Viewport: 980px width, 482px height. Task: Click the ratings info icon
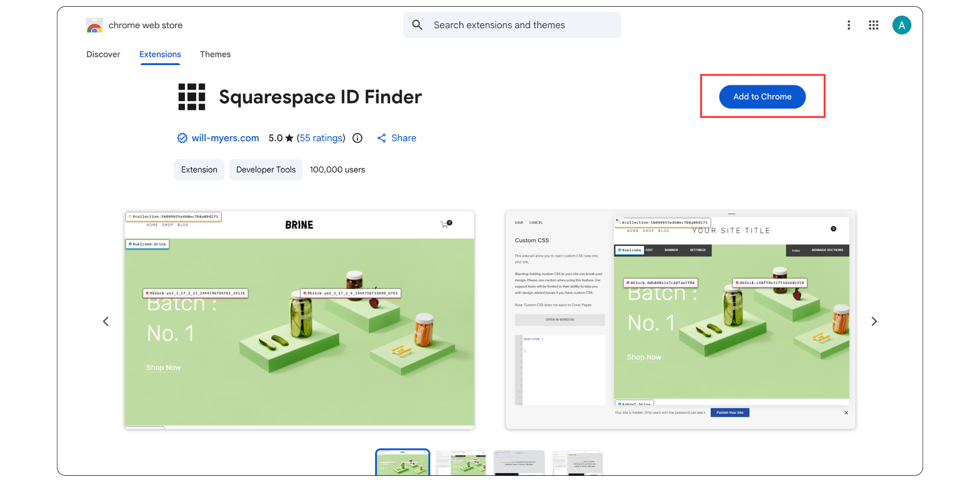(x=357, y=138)
